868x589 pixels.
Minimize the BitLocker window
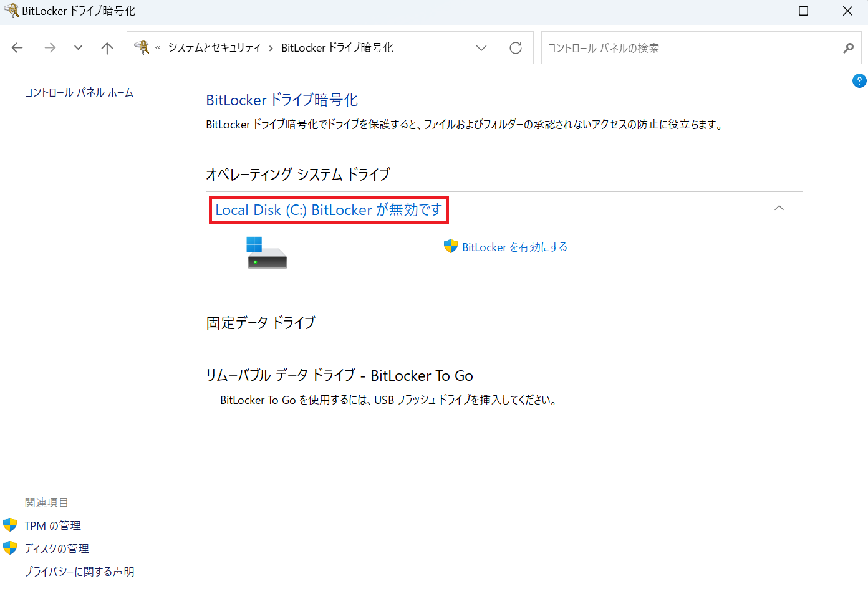[760, 11]
